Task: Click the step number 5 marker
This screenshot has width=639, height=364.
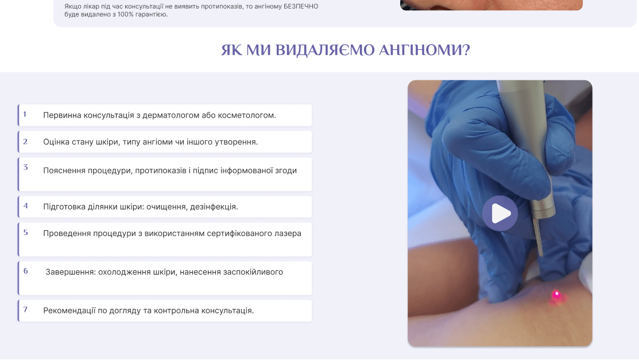Action: pos(26,233)
